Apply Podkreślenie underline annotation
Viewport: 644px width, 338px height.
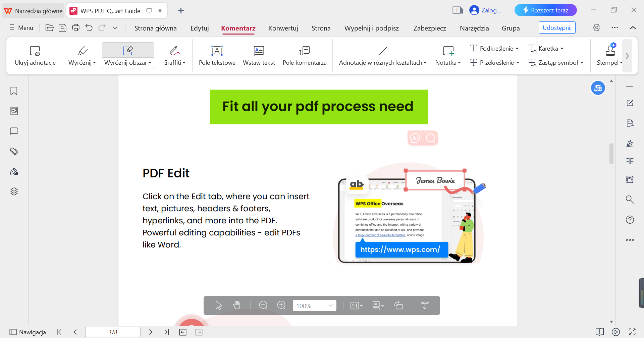[x=492, y=49]
